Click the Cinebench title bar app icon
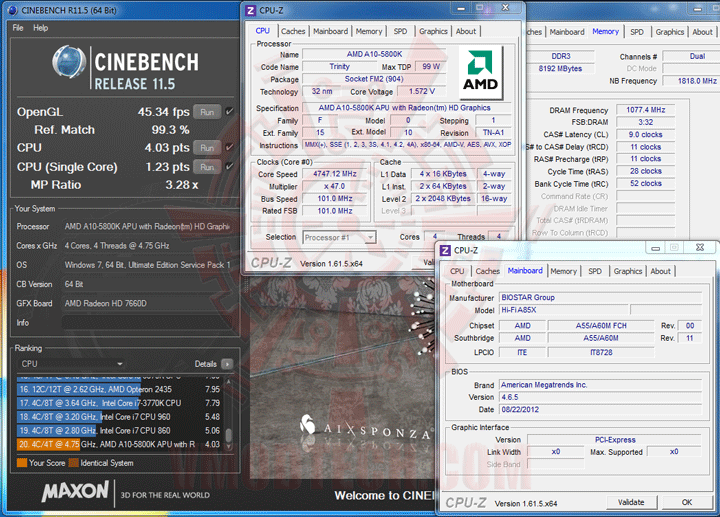 point(13,10)
